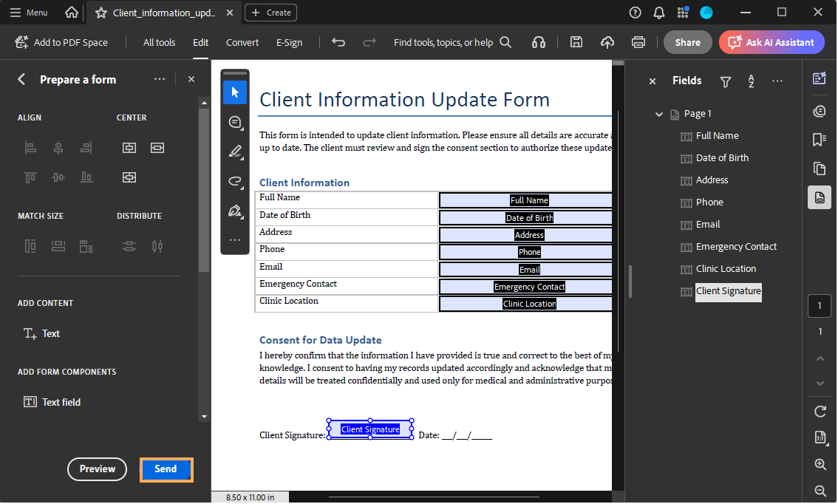Select Emergency Contact in Fields list
The height and width of the screenshot is (504, 838).
coord(736,247)
